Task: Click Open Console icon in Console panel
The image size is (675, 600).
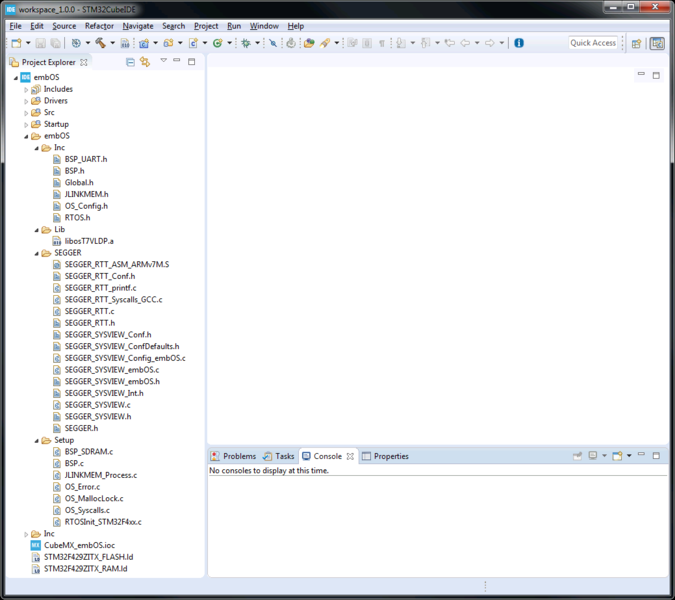Action: tap(618, 456)
